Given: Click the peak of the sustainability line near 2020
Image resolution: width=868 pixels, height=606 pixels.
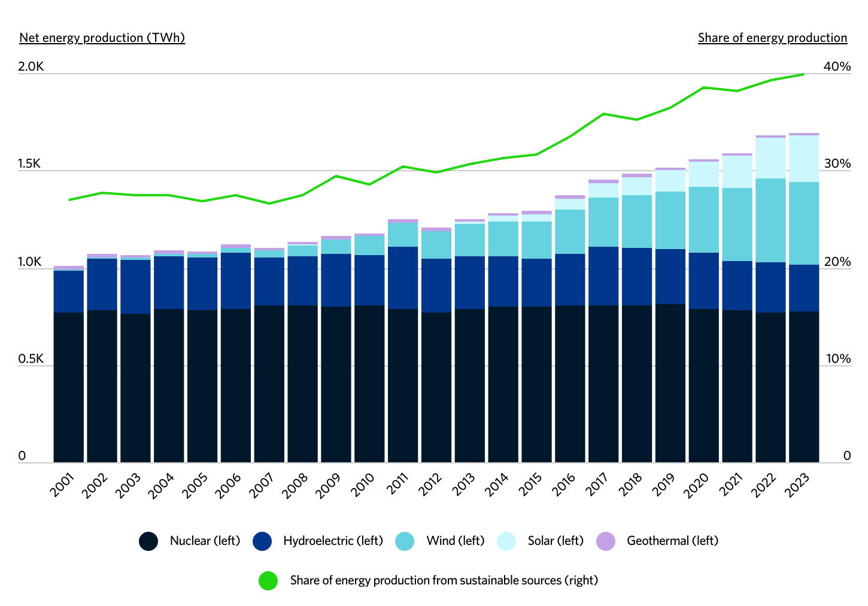Looking at the screenshot, I should click(702, 88).
